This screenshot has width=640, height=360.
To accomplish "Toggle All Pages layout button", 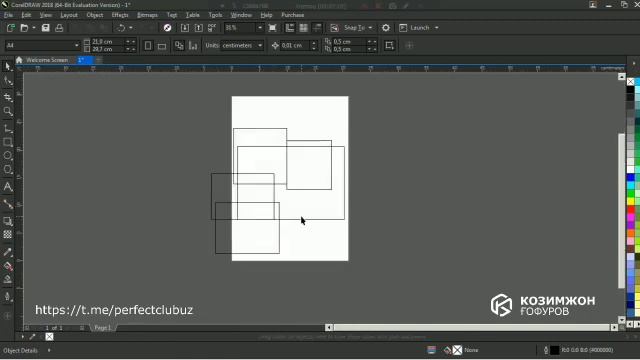I will [179, 45].
